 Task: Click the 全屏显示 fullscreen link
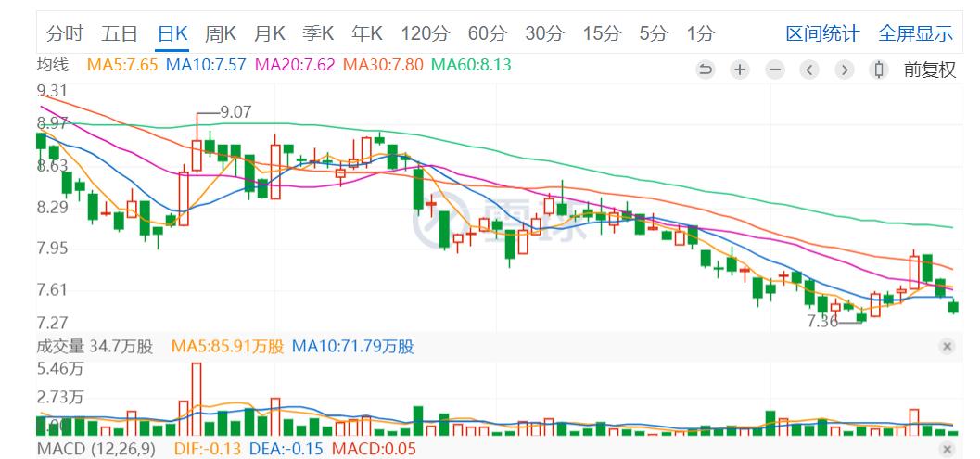point(916,33)
